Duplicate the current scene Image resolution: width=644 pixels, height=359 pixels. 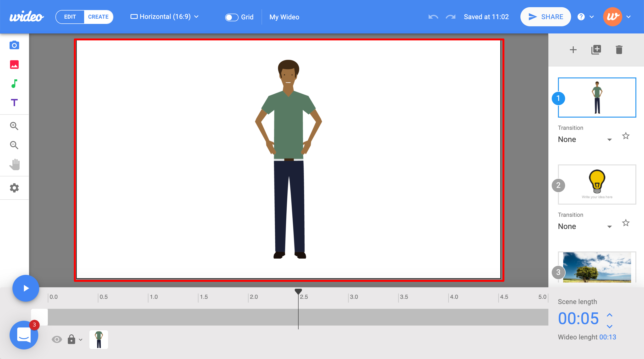pyautogui.click(x=596, y=49)
